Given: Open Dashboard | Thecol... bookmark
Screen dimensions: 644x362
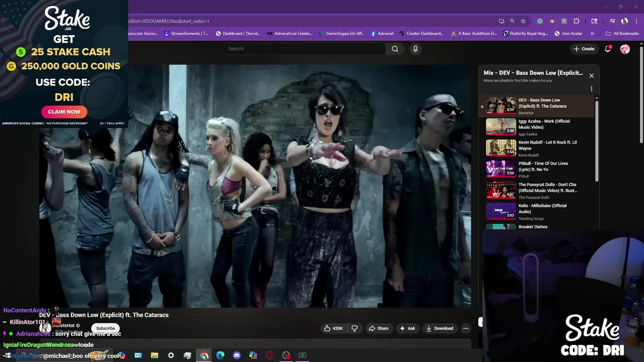Looking at the screenshot, I should coord(238,34).
